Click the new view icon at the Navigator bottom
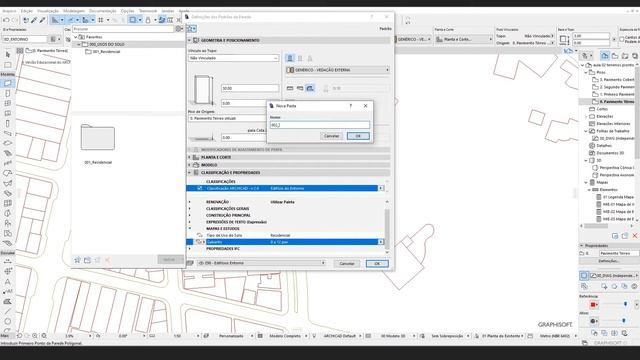640x360 pixels. click(615, 236)
